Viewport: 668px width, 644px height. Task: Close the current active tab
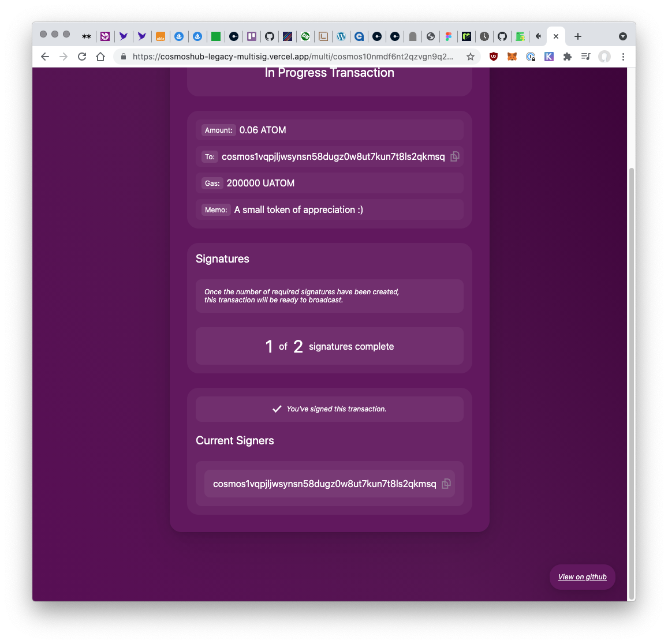[556, 36]
